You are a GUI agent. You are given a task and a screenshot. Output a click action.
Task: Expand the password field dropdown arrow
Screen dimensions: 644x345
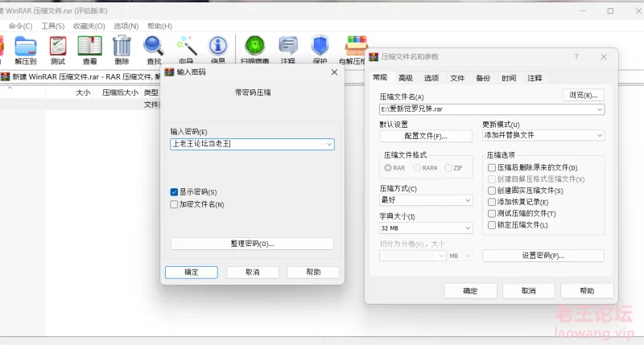(x=329, y=145)
